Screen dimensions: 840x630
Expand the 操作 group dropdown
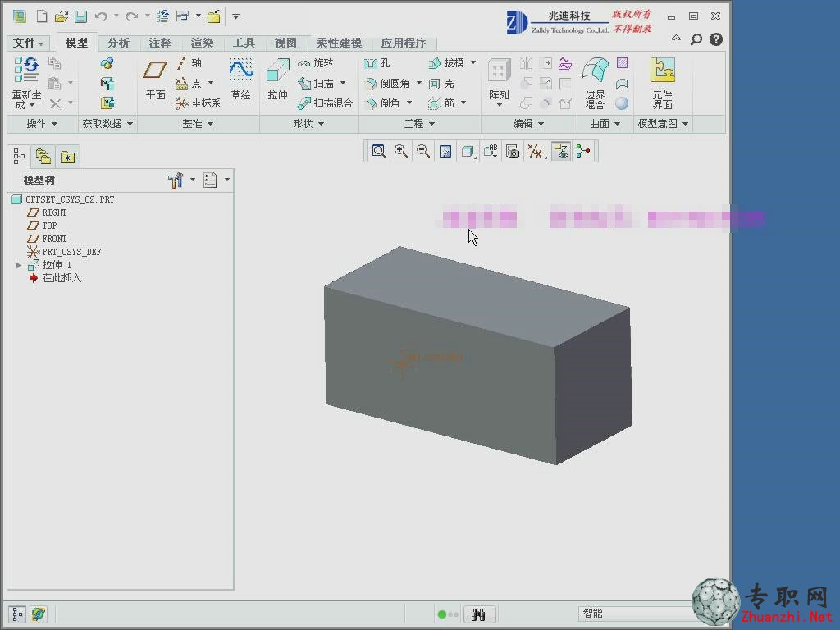coord(42,124)
